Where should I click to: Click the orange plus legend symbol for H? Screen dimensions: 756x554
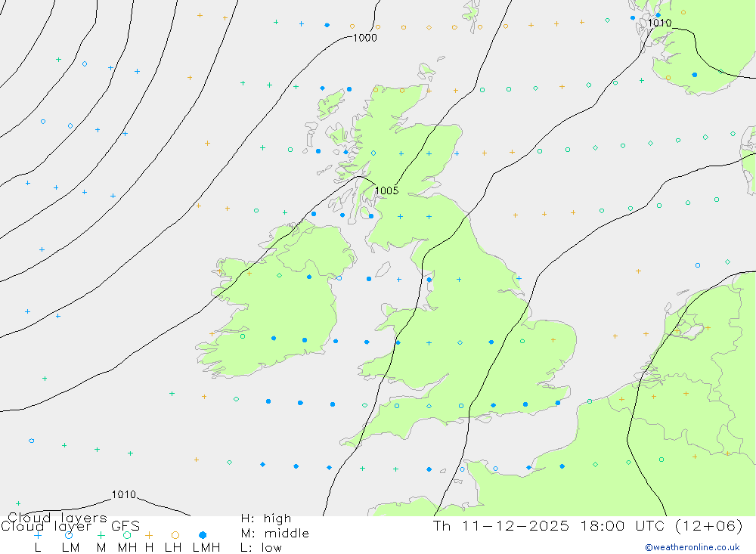pos(149,535)
